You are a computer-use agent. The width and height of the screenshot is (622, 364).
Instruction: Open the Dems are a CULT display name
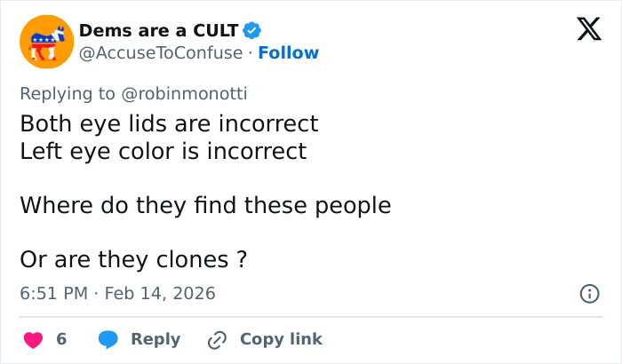pyautogui.click(x=159, y=30)
